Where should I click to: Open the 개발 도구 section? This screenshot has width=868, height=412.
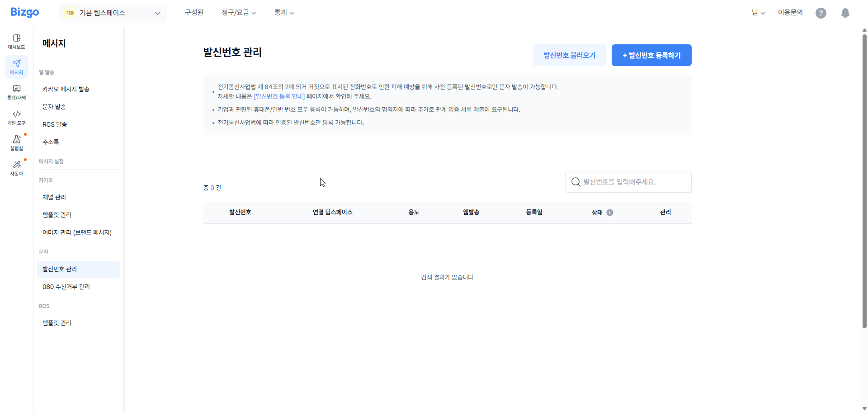16,118
